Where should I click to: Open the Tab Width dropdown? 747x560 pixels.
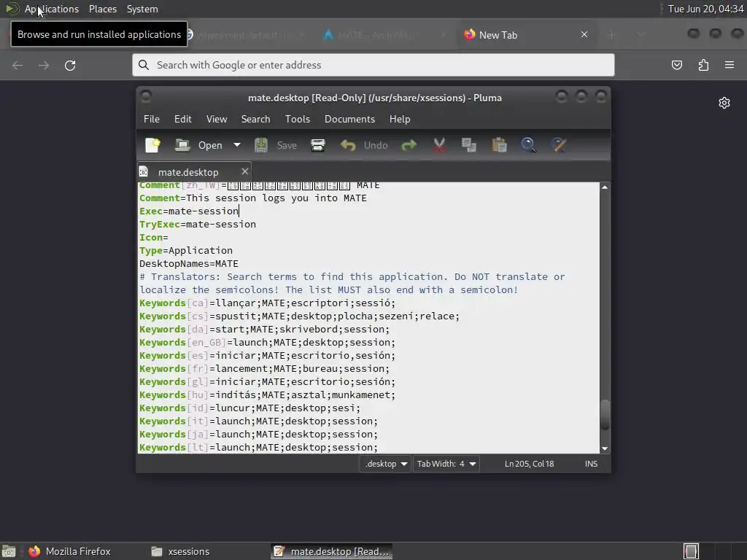tap(446, 464)
